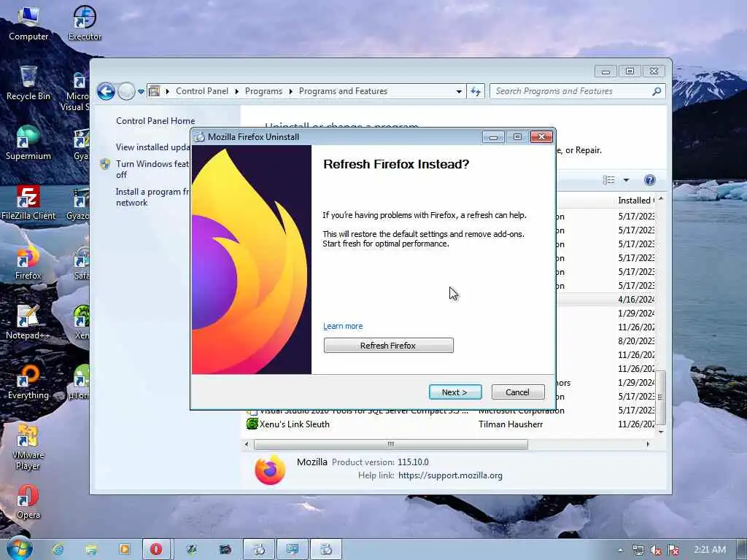Click Control Panel in the breadcrumb
The width and height of the screenshot is (747, 560).
click(202, 91)
